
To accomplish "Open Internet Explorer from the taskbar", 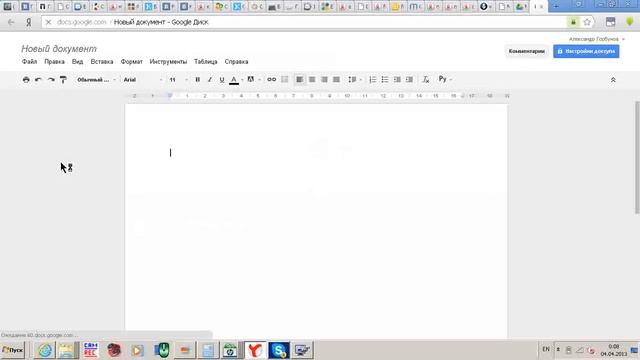I will [x=44, y=350].
